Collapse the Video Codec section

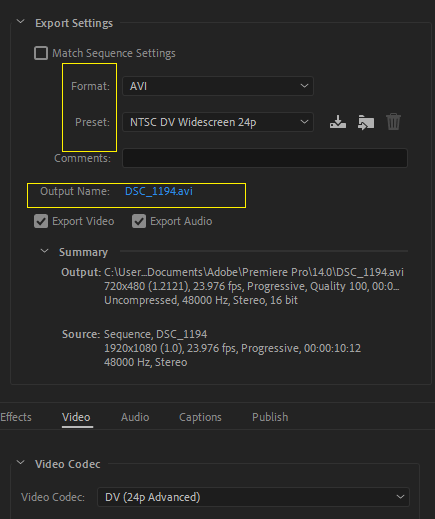(21, 463)
